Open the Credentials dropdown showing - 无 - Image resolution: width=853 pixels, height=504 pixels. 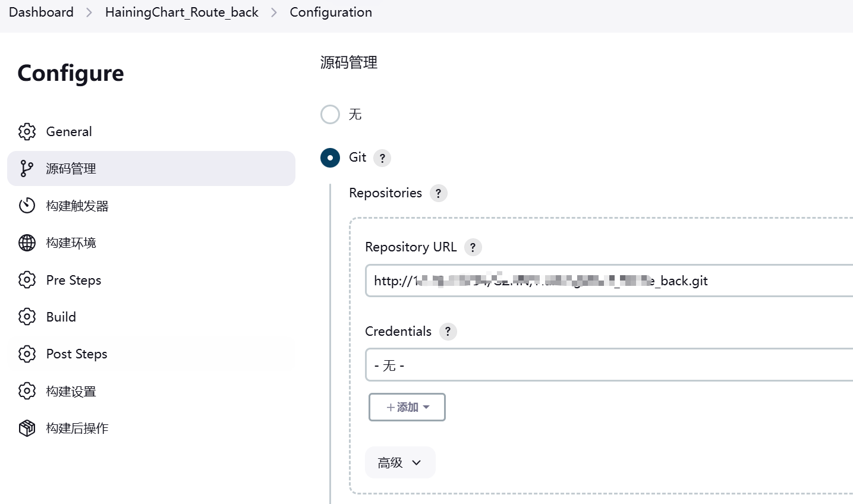pyautogui.click(x=609, y=365)
